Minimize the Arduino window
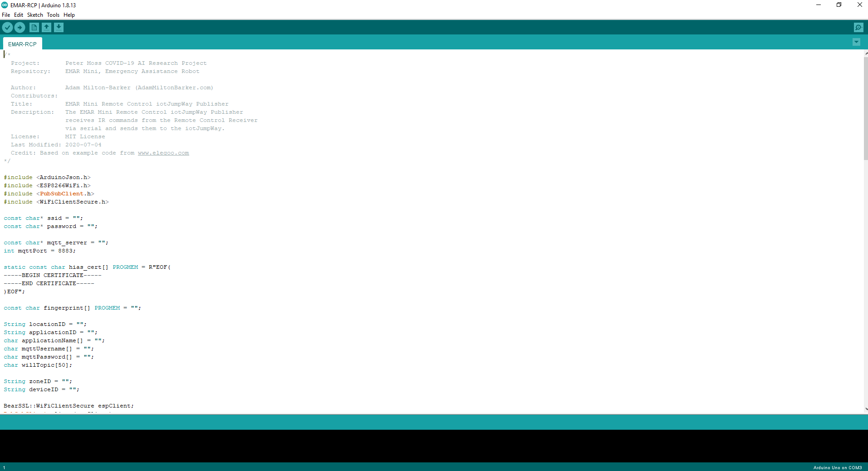 tap(819, 5)
